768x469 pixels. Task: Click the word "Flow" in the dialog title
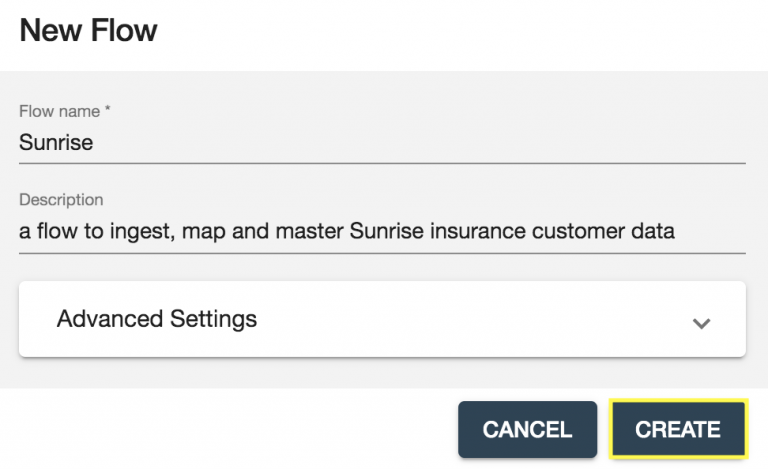[x=125, y=30]
